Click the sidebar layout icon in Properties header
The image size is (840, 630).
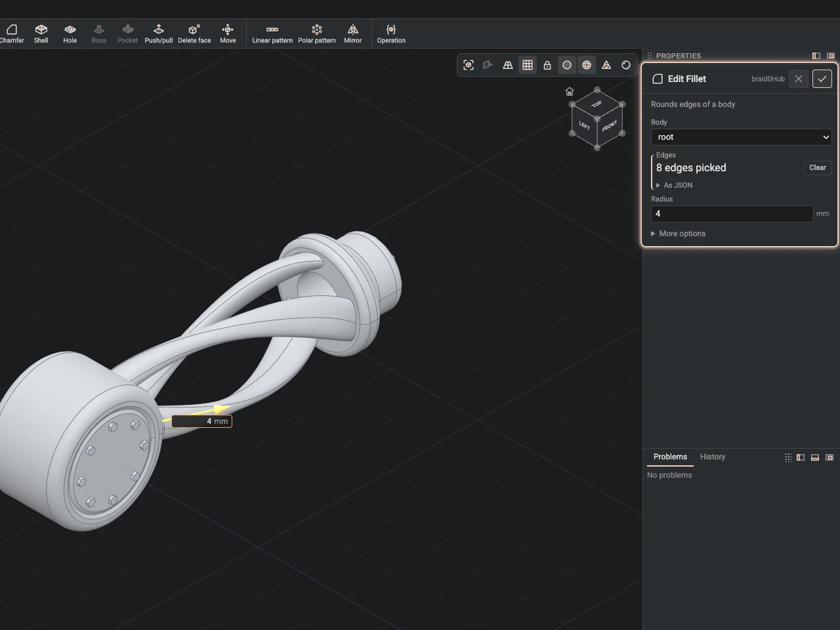(816, 56)
